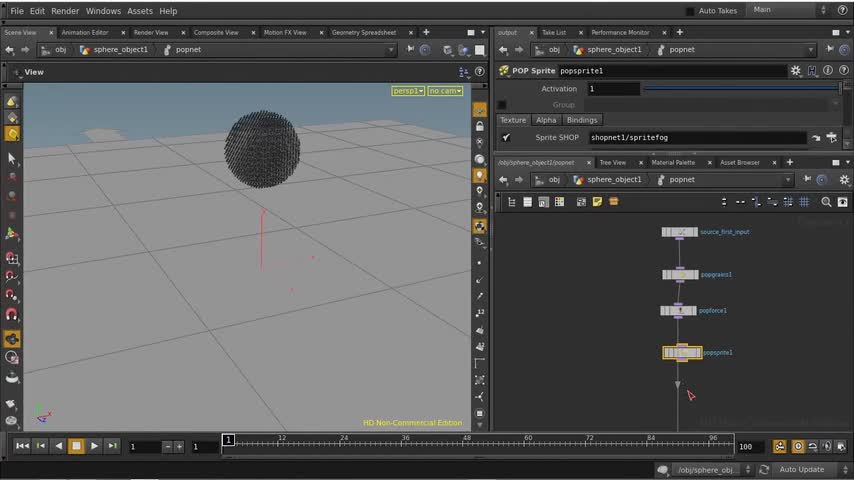Open the File menu
The image size is (854, 480).
[x=17, y=11]
